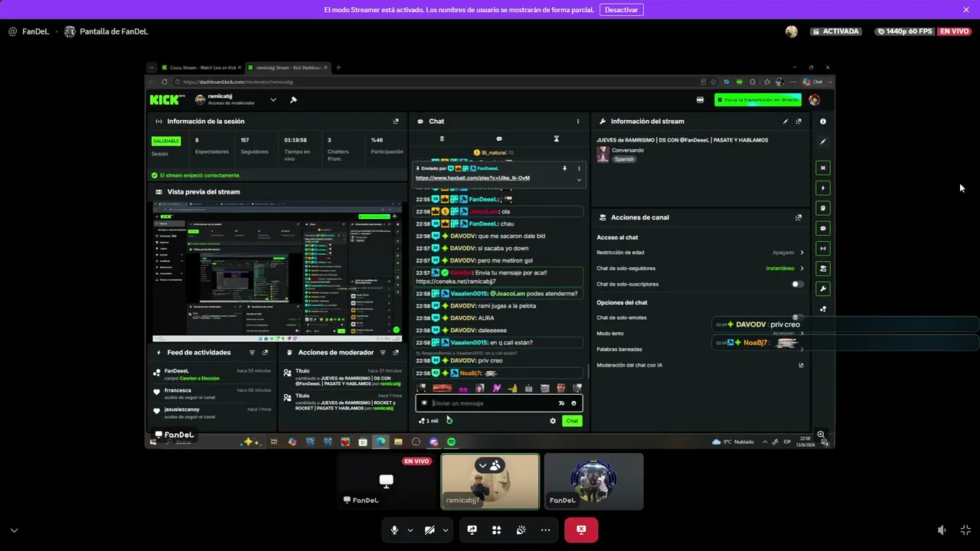Open emoji picker in chat input
This screenshot has width=980, height=551.
tap(573, 403)
